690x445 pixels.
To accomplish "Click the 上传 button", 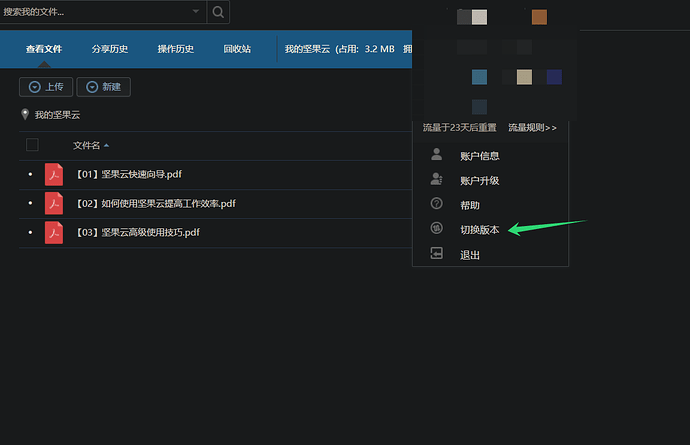I will pos(46,87).
